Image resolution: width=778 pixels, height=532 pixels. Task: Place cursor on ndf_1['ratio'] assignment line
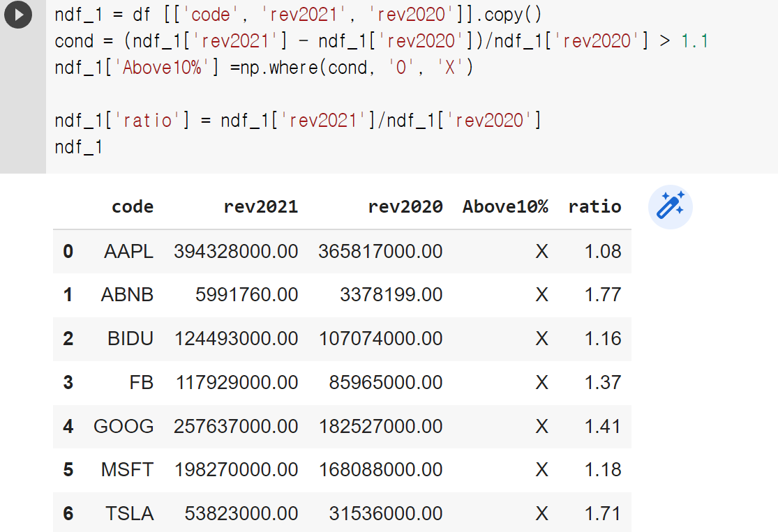pos(298,121)
